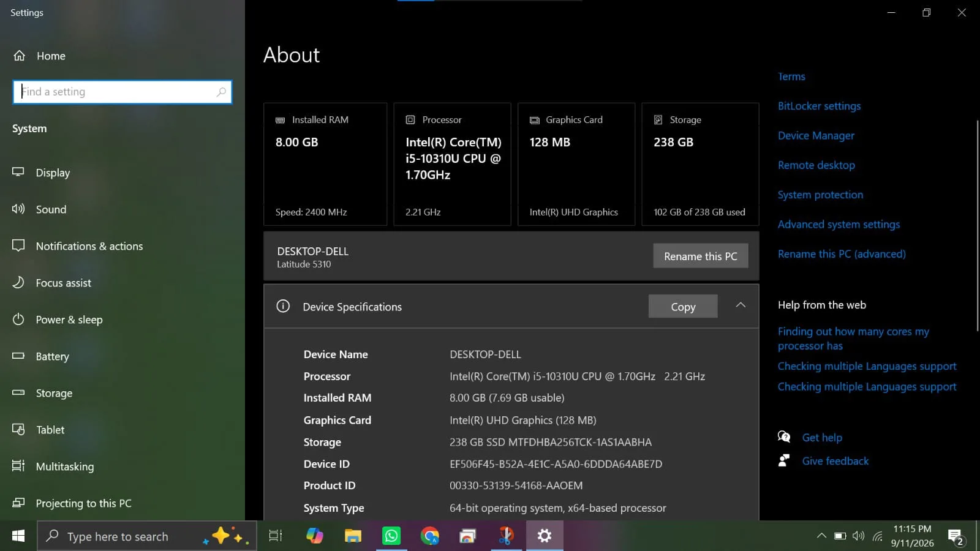980x551 pixels.
Task: Open Storage settings in the sidebar
Action: 54,393
